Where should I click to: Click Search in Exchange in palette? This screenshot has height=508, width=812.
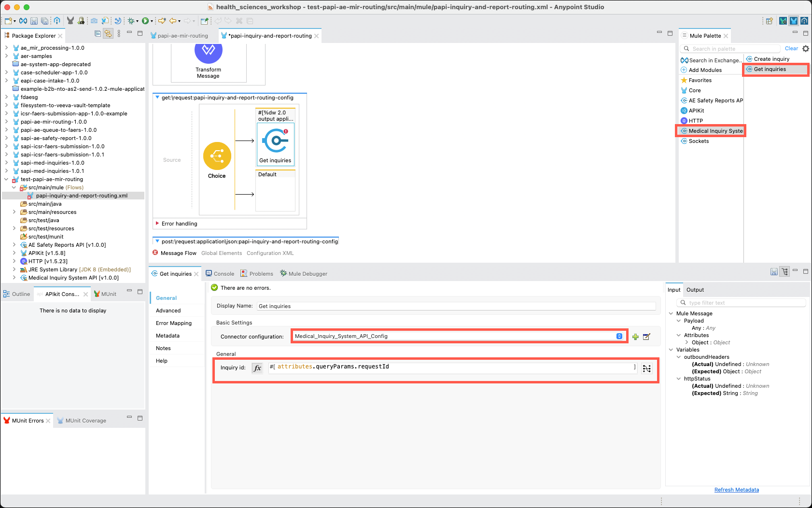711,60
